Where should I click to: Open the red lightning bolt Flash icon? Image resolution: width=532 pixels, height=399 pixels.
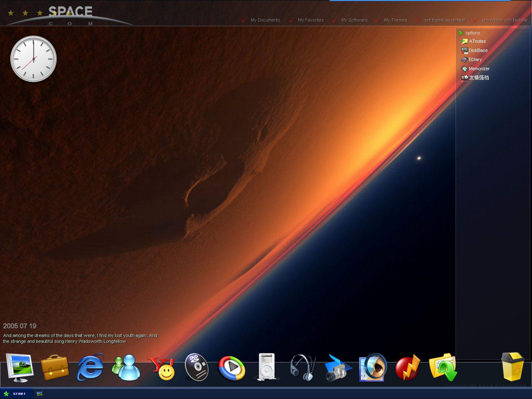(408, 368)
